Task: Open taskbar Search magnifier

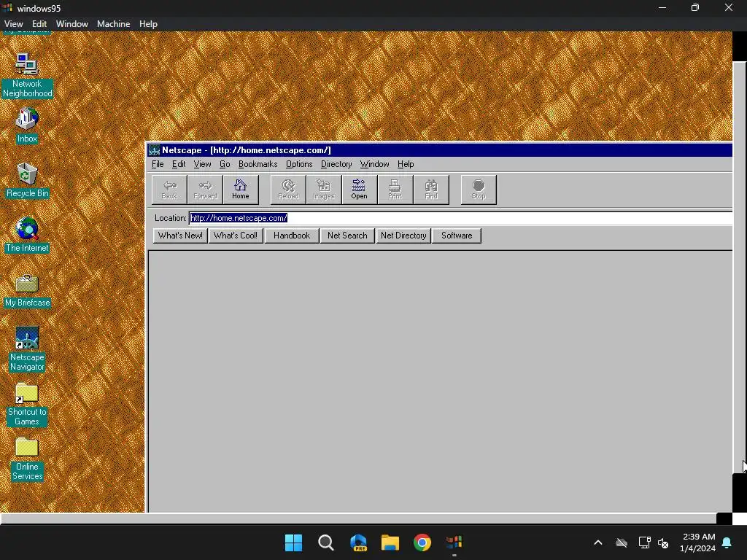Action: pyautogui.click(x=326, y=542)
